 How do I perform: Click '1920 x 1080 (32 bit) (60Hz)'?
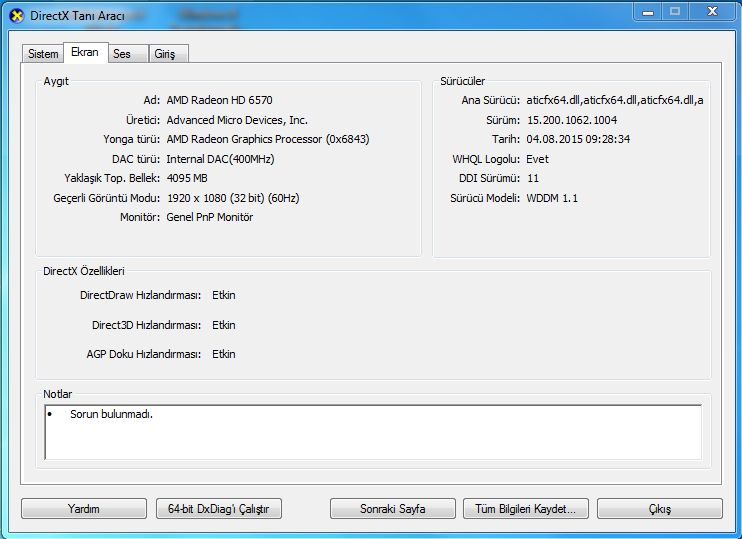pyautogui.click(x=233, y=198)
